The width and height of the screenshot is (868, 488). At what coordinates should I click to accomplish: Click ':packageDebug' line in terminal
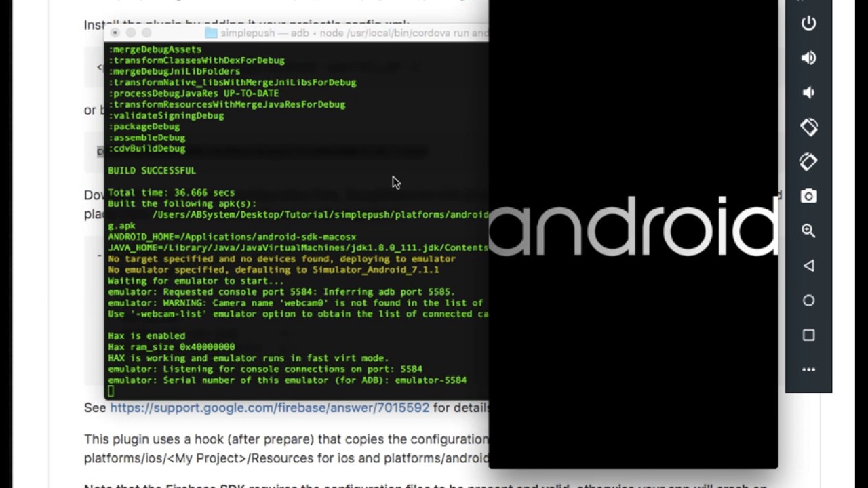click(x=144, y=126)
